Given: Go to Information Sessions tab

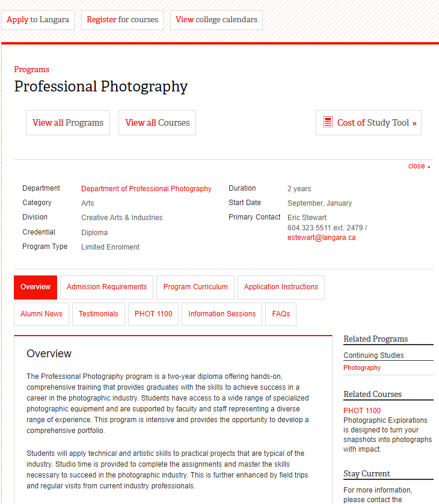Looking at the screenshot, I should [x=222, y=314].
